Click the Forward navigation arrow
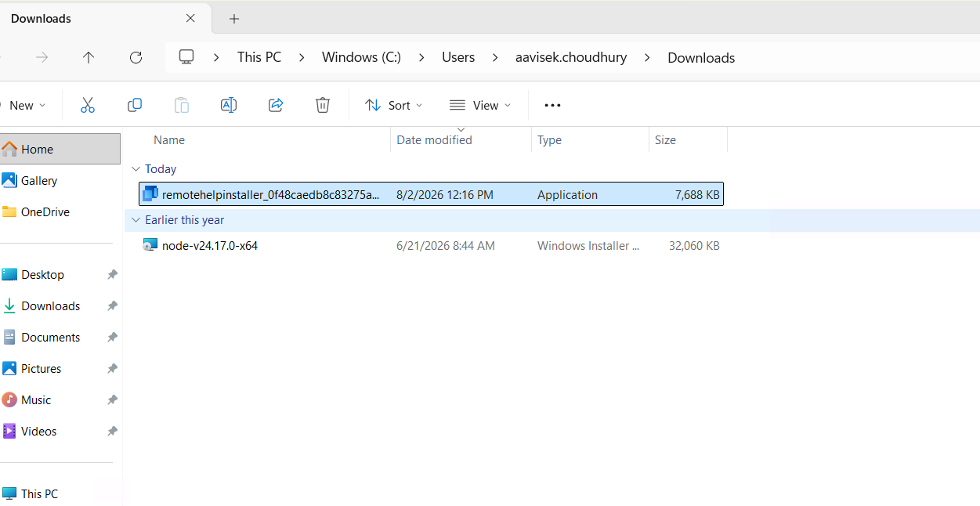Image resolution: width=980 pixels, height=506 pixels. click(42, 57)
